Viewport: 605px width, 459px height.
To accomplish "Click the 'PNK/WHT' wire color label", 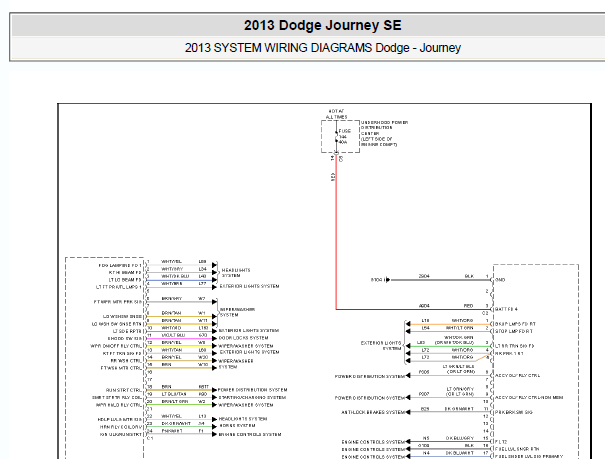I will tap(172, 431).
